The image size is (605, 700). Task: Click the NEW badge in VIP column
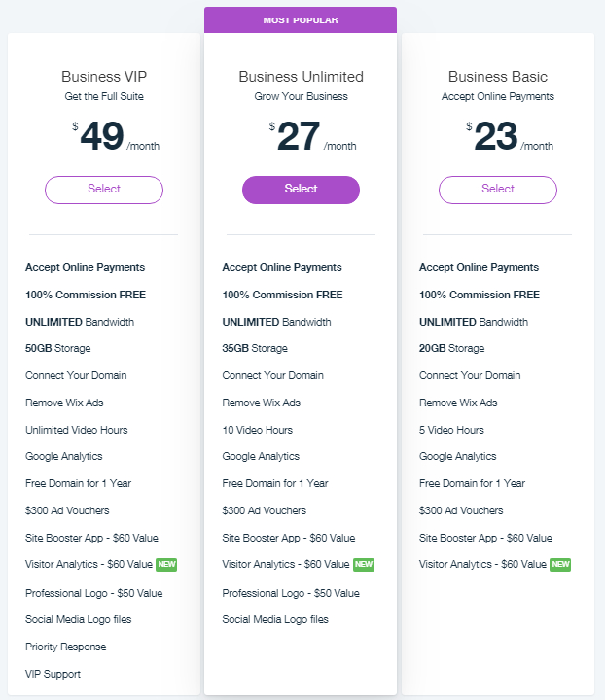point(166,564)
